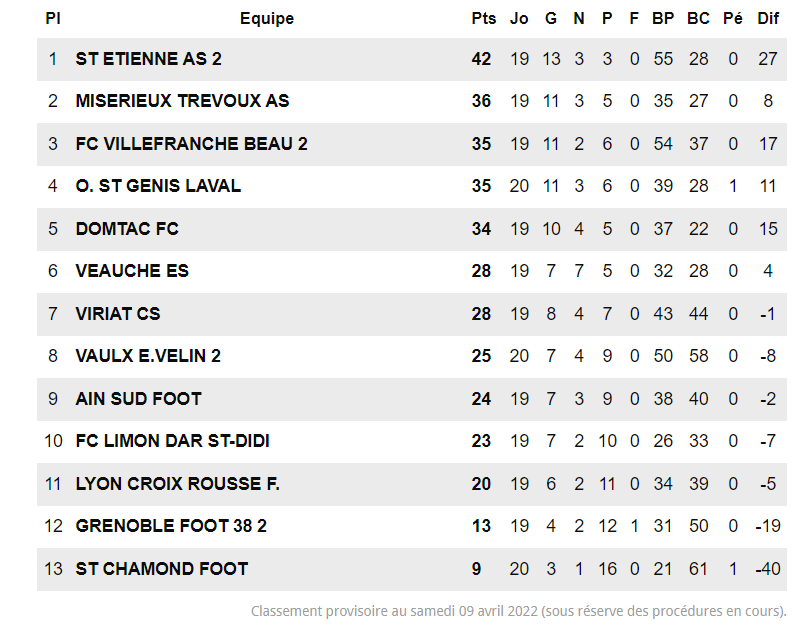Select GRENOBLE FOOT 38 2 team

coord(171,526)
